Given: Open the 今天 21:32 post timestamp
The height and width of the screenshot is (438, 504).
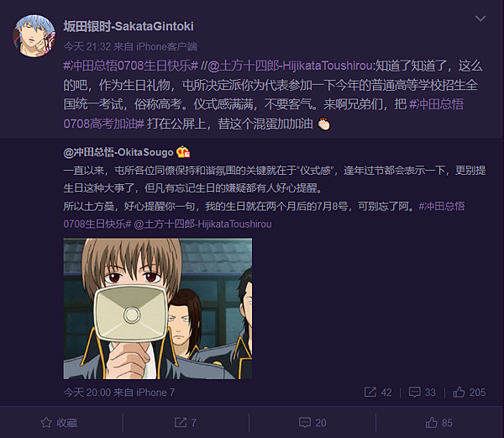Looking at the screenshot, I should 87,47.
